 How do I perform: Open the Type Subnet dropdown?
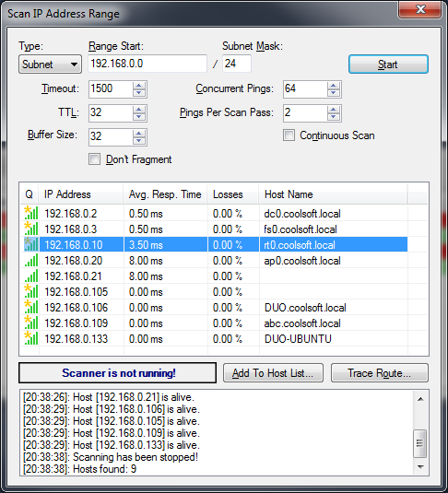50,65
